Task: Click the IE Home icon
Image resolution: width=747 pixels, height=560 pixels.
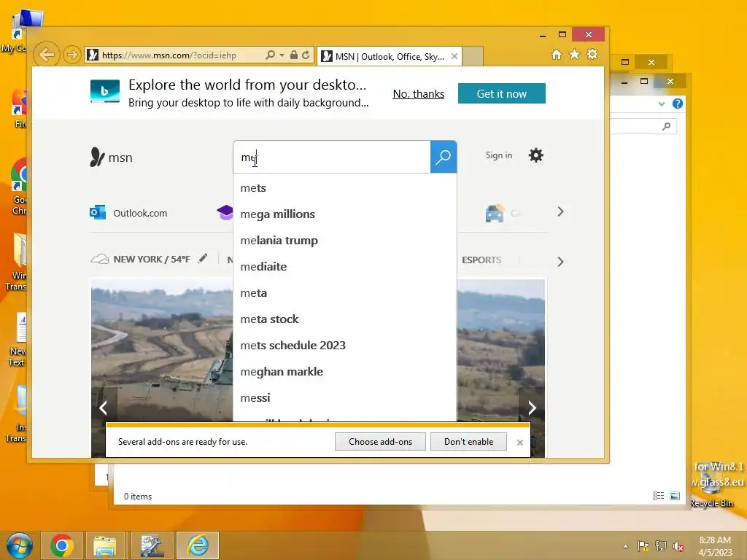Action: tap(557, 54)
